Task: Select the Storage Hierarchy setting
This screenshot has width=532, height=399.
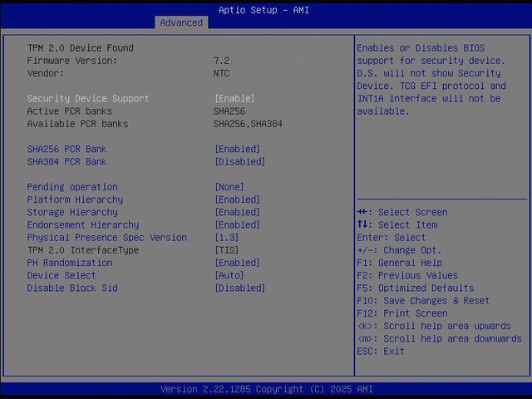Action: point(72,212)
